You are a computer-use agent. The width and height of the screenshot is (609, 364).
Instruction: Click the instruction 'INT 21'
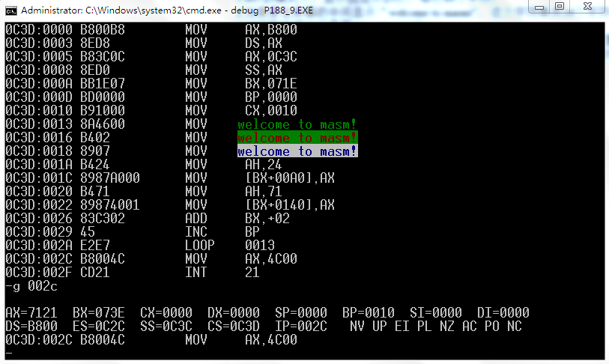(x=222, y=273)
